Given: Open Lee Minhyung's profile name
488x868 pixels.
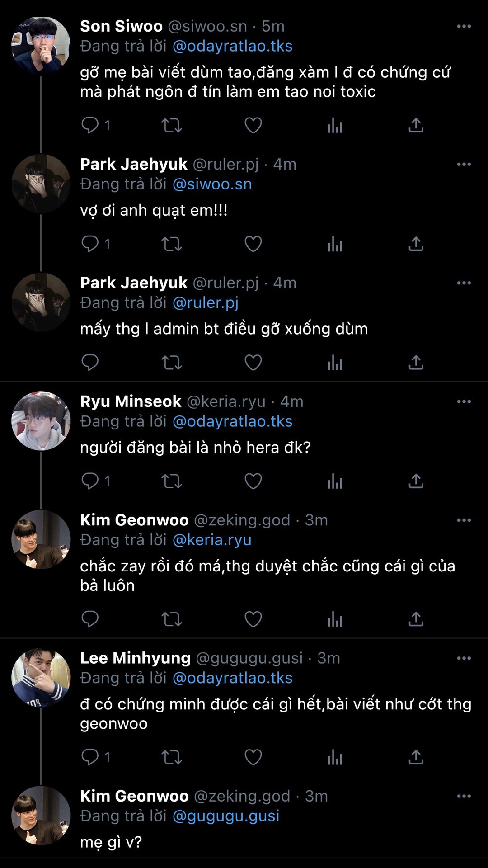Looking at the screenshot, I should pyautogui.click(x=135, y=658).
